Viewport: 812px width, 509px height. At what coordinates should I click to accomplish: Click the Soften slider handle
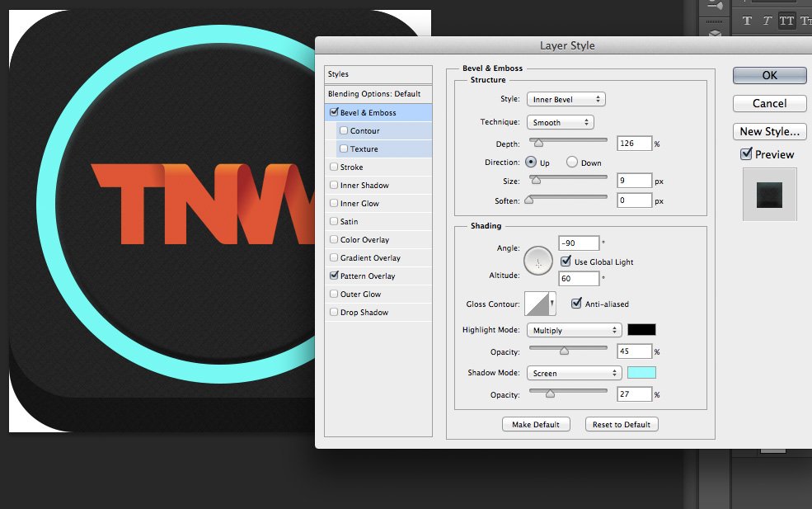pos(528,200)
